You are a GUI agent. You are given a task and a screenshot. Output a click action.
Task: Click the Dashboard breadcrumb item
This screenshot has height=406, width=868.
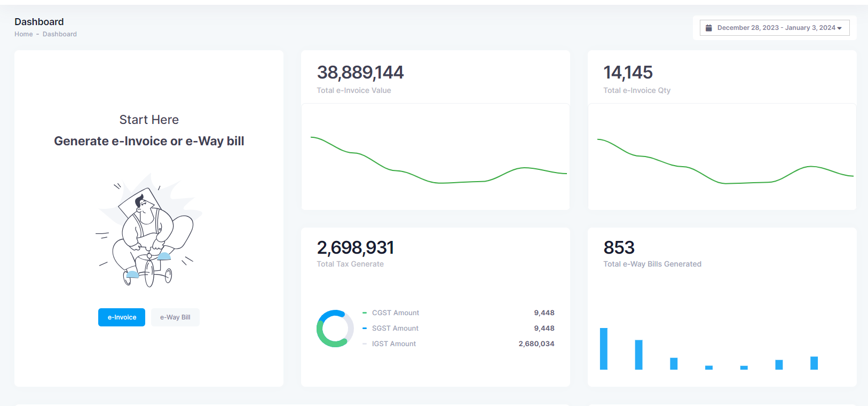click(x=60, y=34)
